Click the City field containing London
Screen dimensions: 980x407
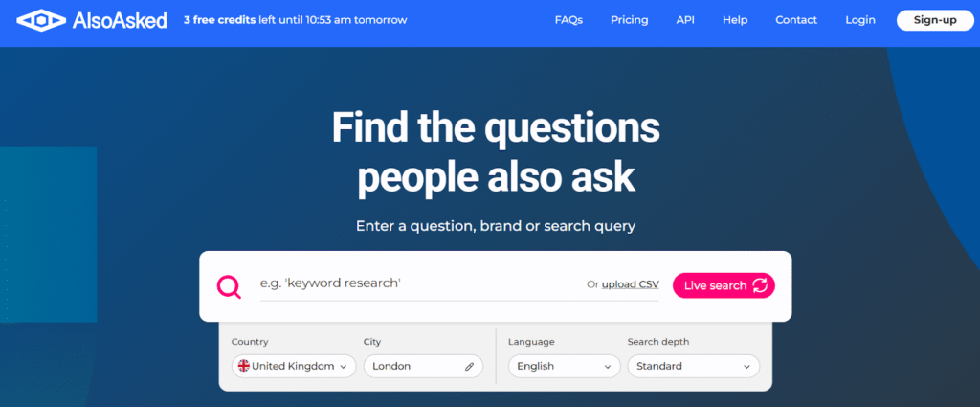[x=412, y=366]
